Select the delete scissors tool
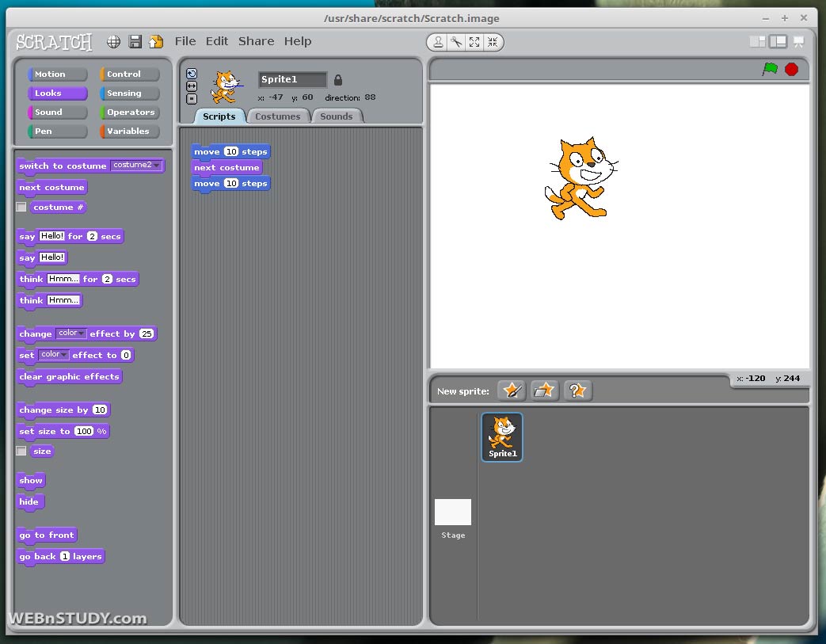The height and width of the screenshot is (644, 826). (456, 42)
